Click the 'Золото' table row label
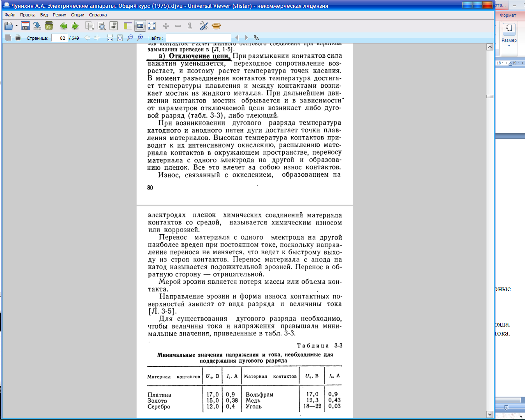 coord(157,401)
